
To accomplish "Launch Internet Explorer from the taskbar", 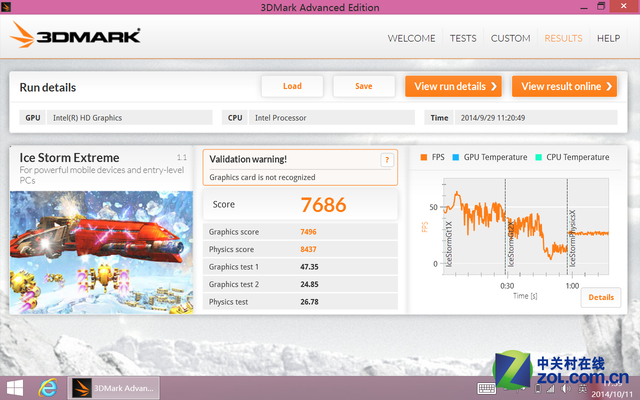I will click(x=47, y=387).
